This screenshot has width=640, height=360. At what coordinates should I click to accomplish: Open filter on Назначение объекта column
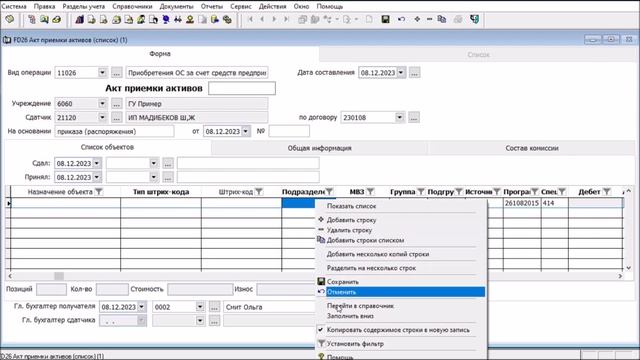point(99,192)
